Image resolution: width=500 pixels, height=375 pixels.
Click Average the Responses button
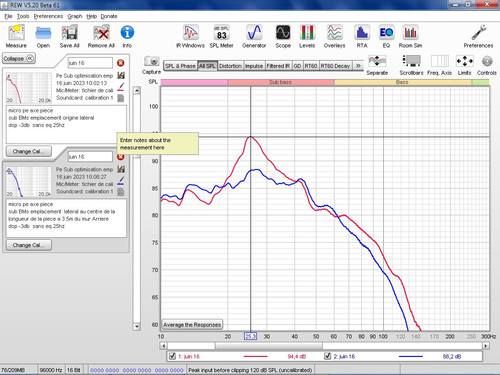click(x=192, y=324)
